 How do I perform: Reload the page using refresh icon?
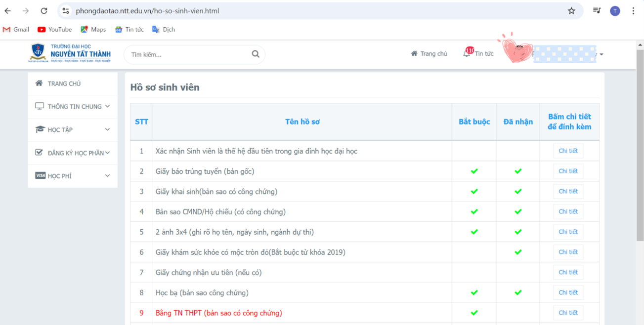44,11
